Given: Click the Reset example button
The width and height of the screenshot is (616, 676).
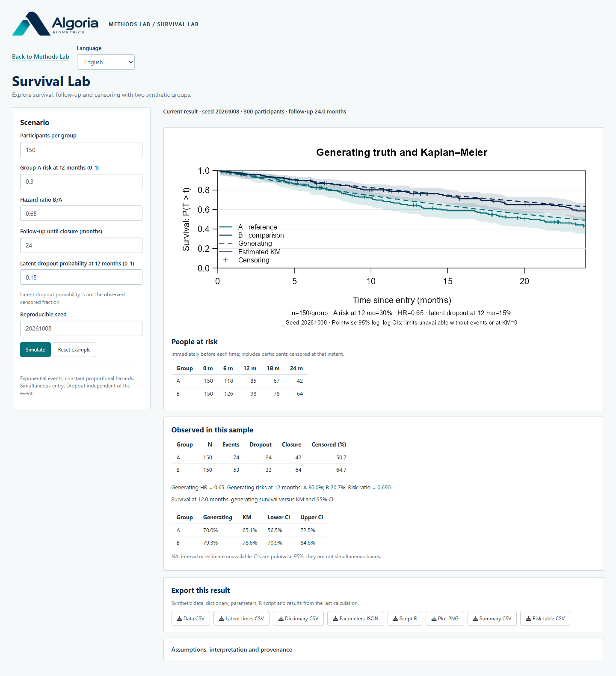Looking at the screenshot, I should 74,350.
